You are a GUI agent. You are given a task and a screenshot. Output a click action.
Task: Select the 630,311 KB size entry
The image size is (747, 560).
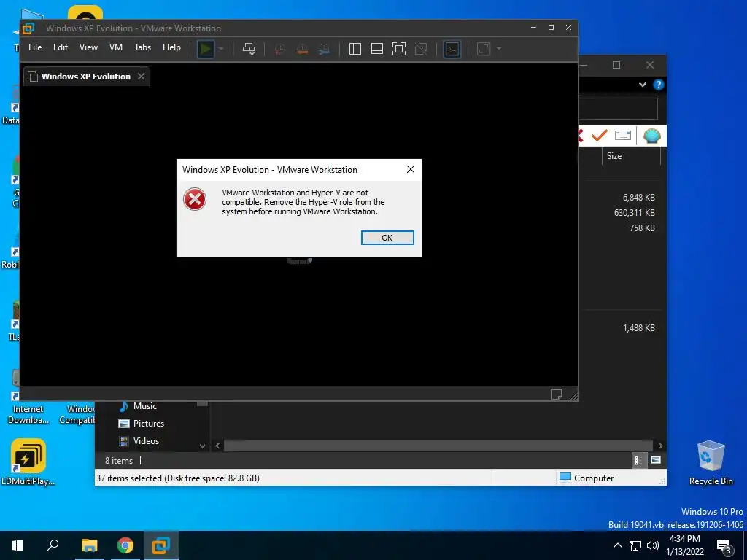634,213
